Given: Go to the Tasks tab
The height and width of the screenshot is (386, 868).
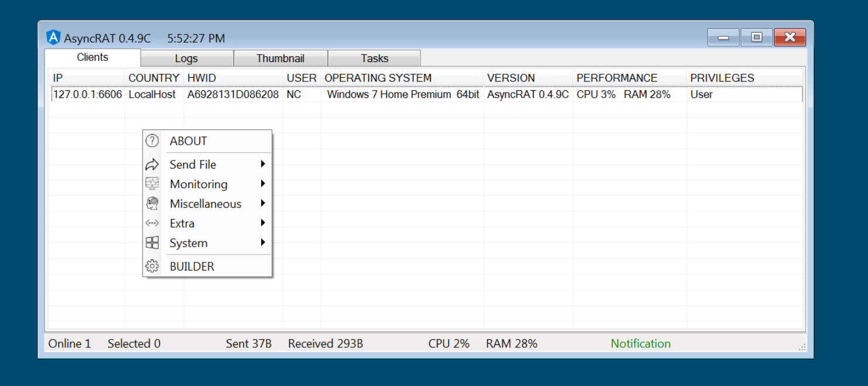Looking at the screenshot, I should (x=374, y=59).
